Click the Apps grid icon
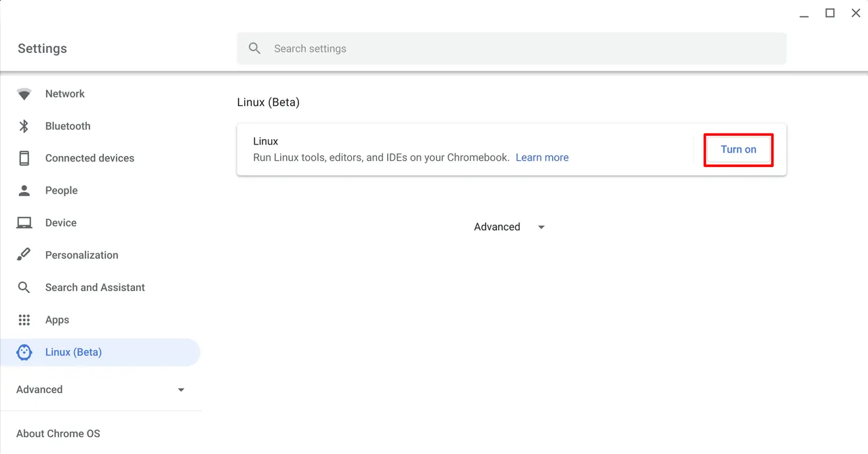 [24, 320]
